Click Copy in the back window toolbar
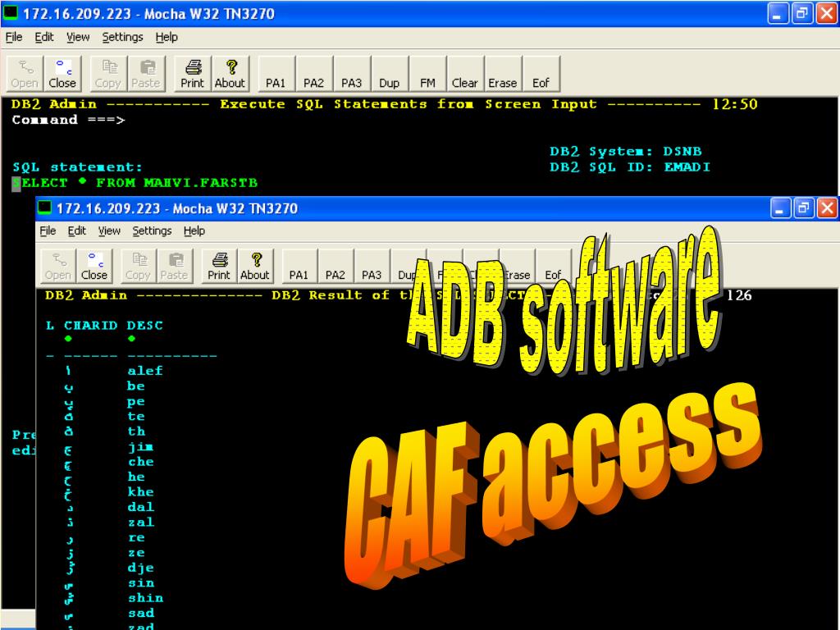Screen dimensions: 840x630 (108, 73)
